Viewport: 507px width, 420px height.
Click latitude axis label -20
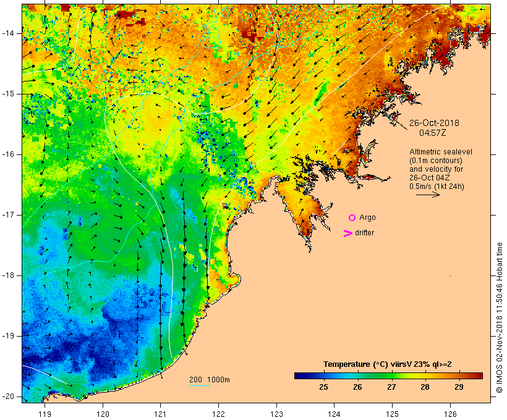8,397
